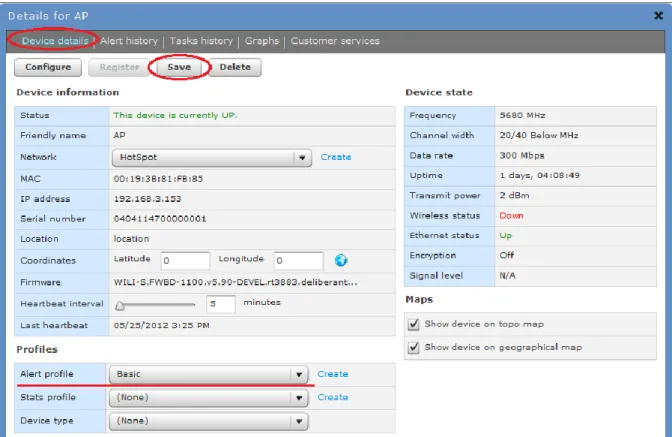Click the Frequency value 5680 MHz
This screenshot has height=437, width=672.
coord(522,115)
